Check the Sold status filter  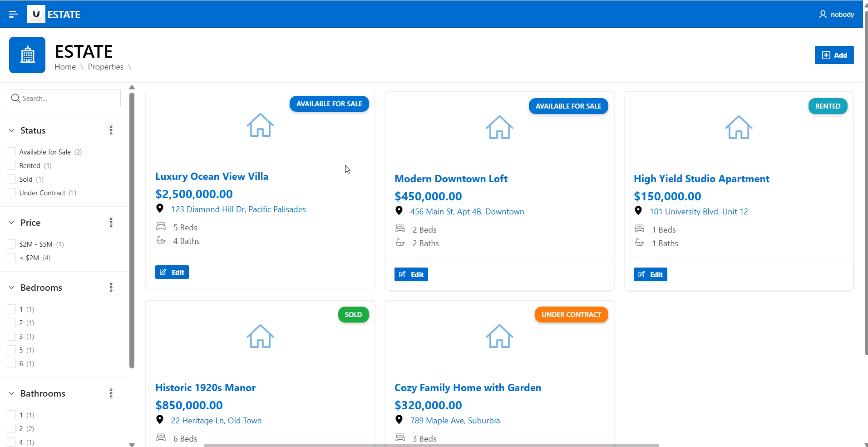[11, 179]
